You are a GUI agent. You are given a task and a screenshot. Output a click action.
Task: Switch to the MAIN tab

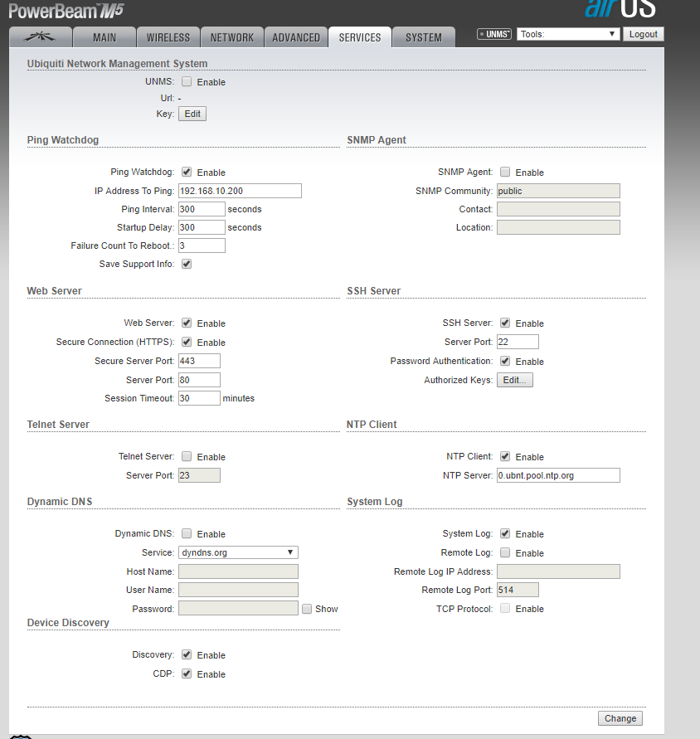[105, 37]
